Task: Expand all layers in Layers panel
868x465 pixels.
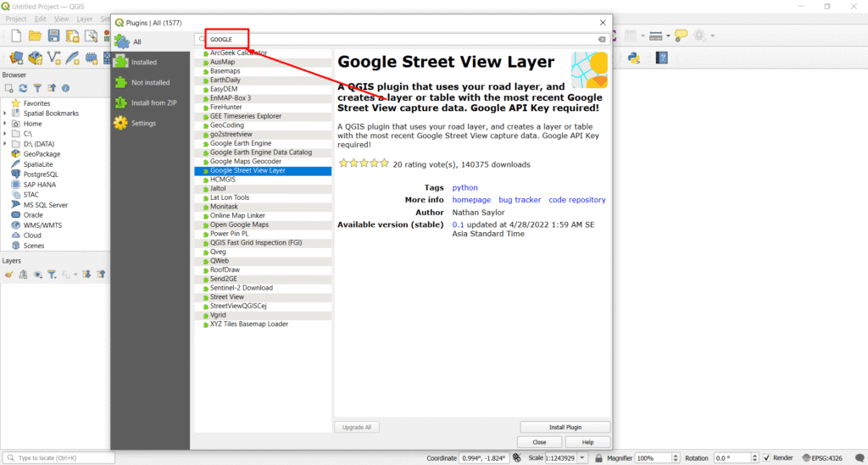Action: tap(87, 274)
